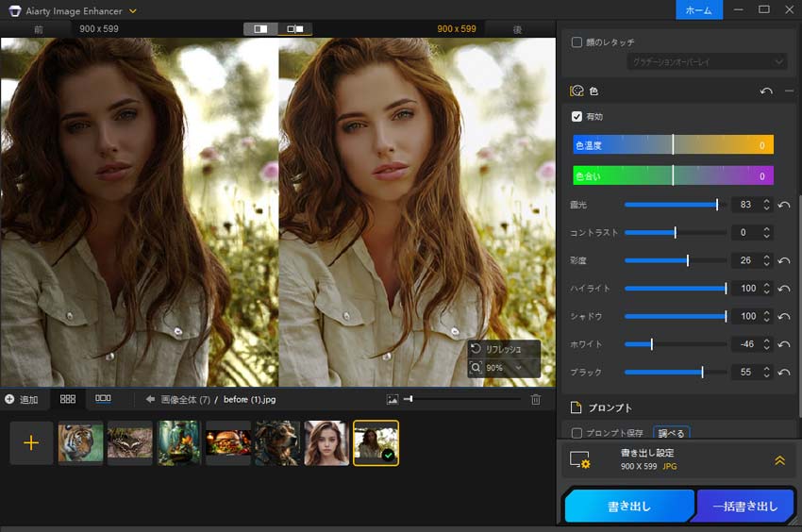Click the ブラック value field 55
Viewport: 802px width, 532px height.
point(745,373)
